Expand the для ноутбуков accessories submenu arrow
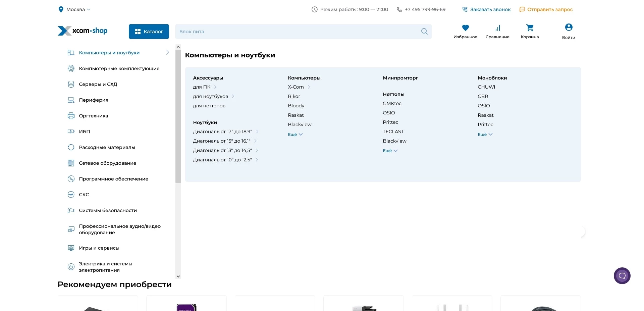 (x=233, y=96)
